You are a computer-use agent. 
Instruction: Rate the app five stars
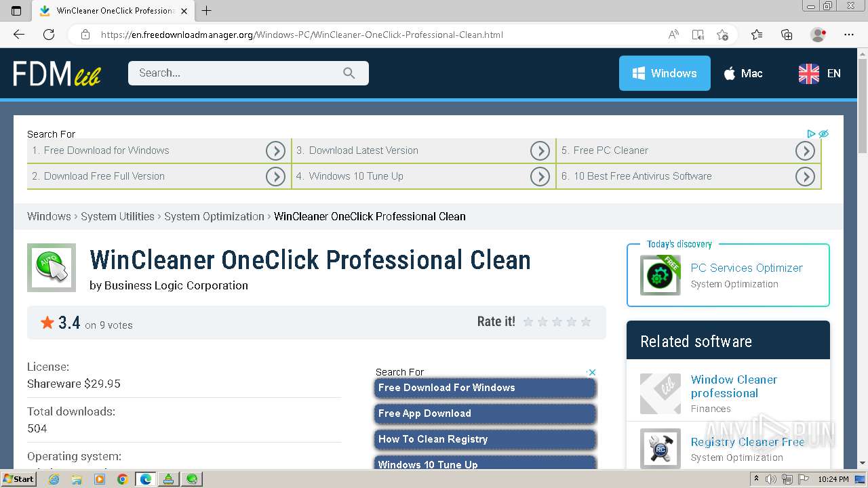click(x=586, y=322)
